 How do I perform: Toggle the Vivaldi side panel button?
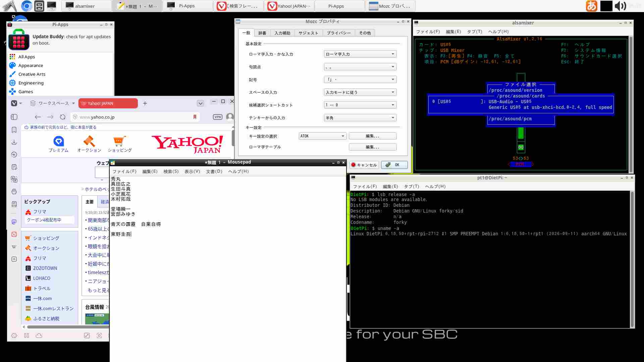click(14, 117)
